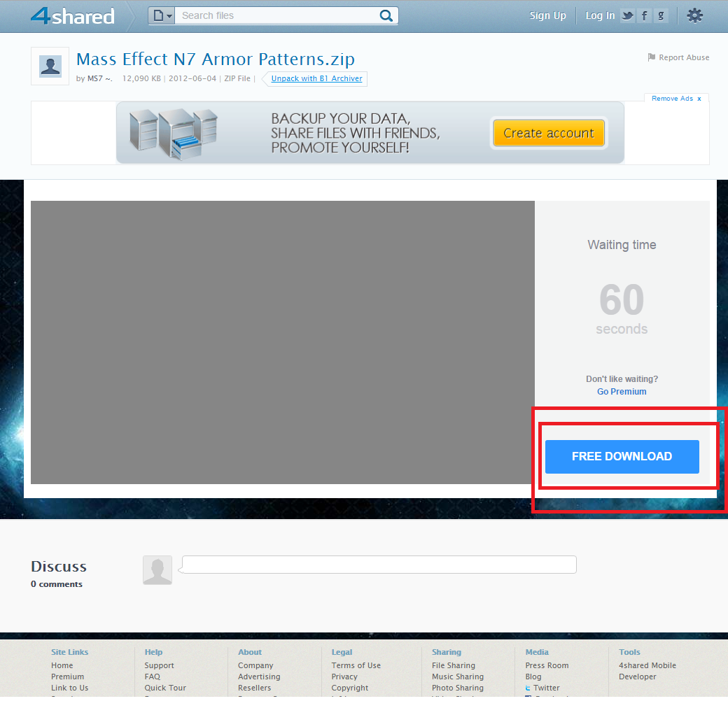Click the 4shared logo
Image resolution: width=728 pixels, height=708 pixels.
[72, 16]
